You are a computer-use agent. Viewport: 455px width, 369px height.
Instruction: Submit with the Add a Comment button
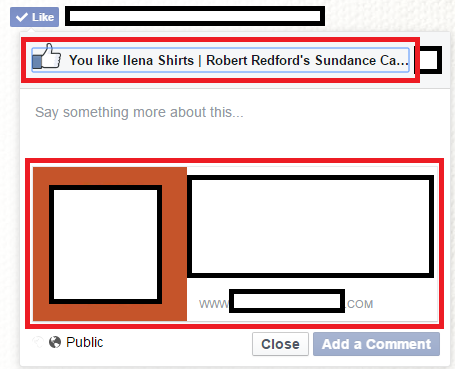[x=376, y=344]
